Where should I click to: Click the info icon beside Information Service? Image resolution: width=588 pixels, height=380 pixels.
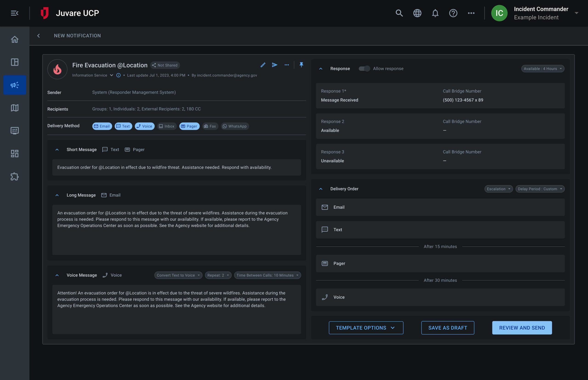119,75
